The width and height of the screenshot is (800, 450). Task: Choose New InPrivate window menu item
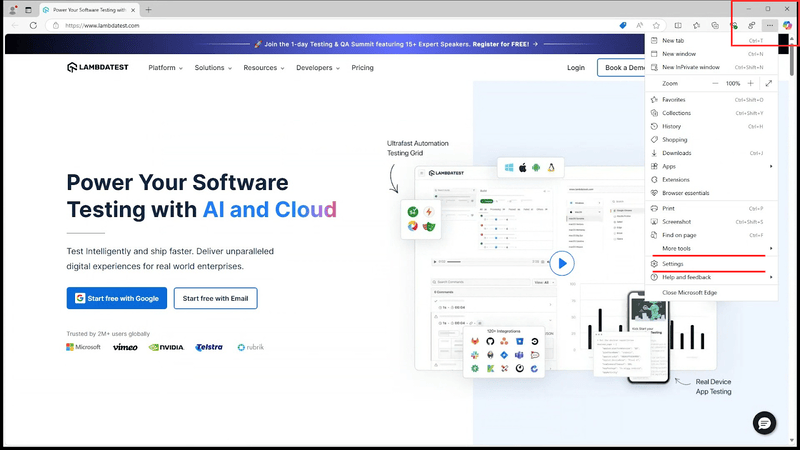click(x=690, y=67)
